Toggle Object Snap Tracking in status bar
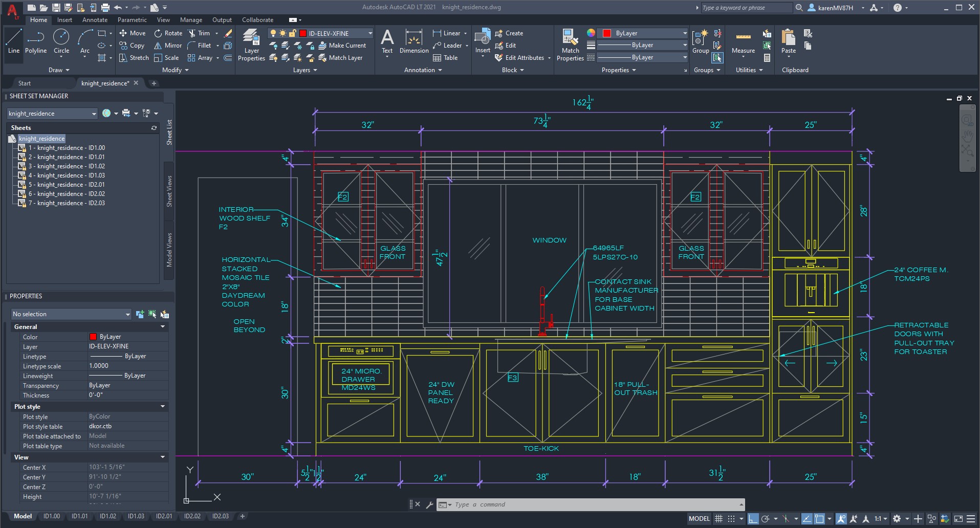980x528 pixels. (807, 519)
